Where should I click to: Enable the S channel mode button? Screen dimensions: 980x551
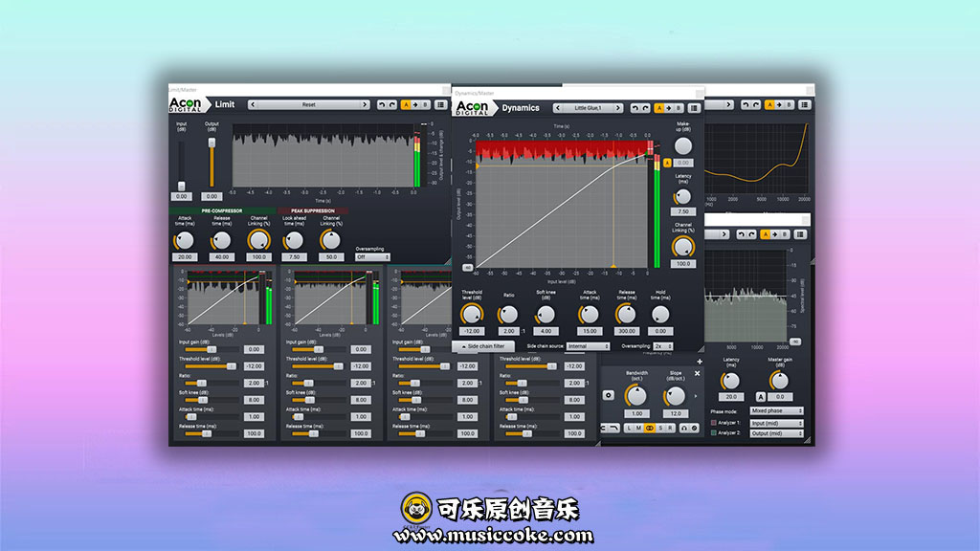660,429
